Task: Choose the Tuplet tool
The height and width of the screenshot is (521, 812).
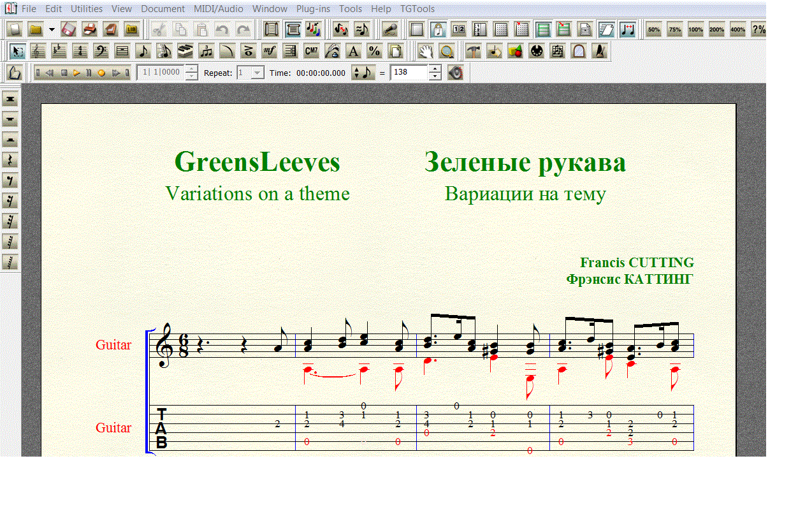Action: [207, 51]
